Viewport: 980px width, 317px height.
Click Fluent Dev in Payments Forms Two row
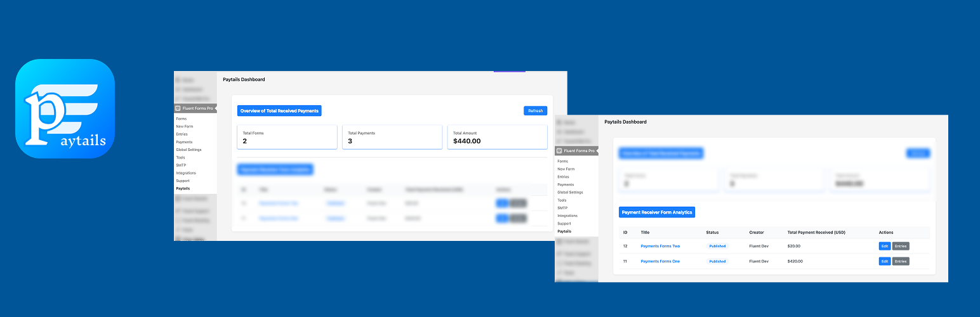[x=759, y=246]
